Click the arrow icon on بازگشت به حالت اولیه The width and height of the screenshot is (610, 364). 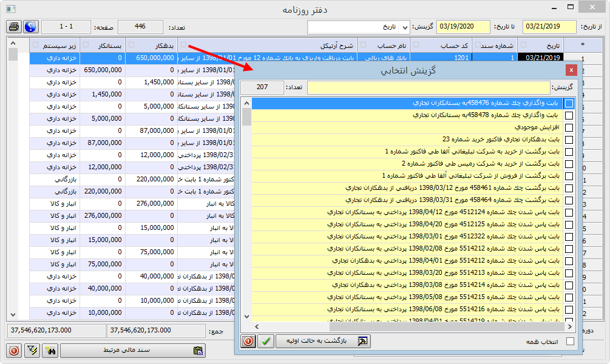362,340
